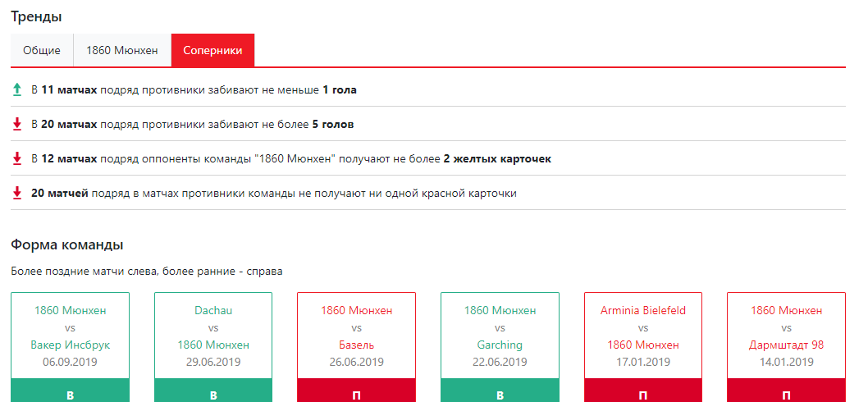This screenshot has height=402, width=868.
Task: Open the Дармштадт 98 match card
Action: pyautogui.click(x=786, y=336)
